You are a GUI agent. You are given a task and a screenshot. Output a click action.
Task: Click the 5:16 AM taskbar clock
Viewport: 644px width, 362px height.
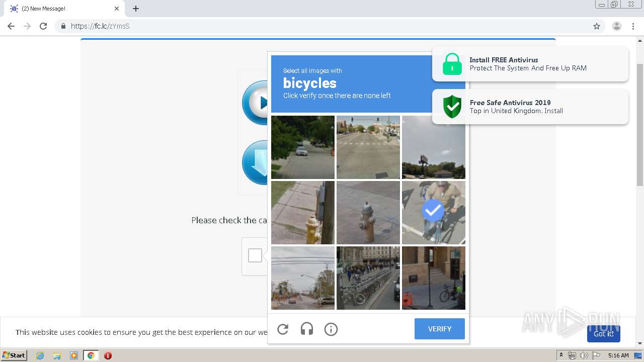coord(618,355)
